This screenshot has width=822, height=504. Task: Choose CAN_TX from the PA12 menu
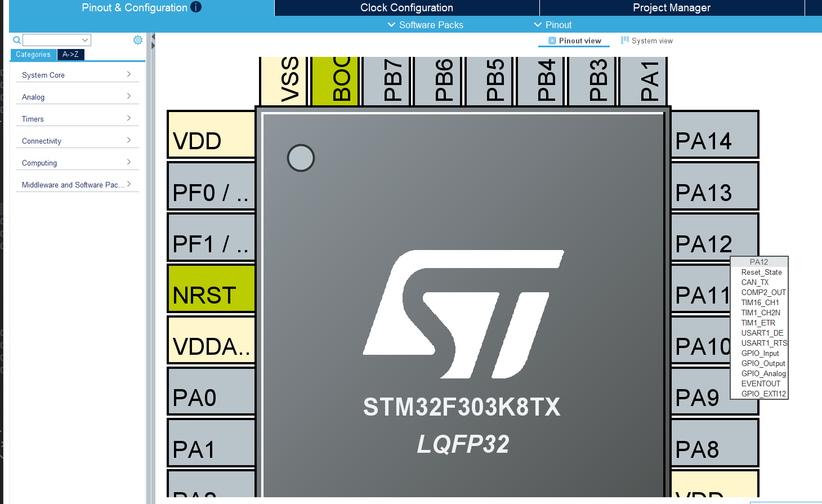(x=754, y=282)
